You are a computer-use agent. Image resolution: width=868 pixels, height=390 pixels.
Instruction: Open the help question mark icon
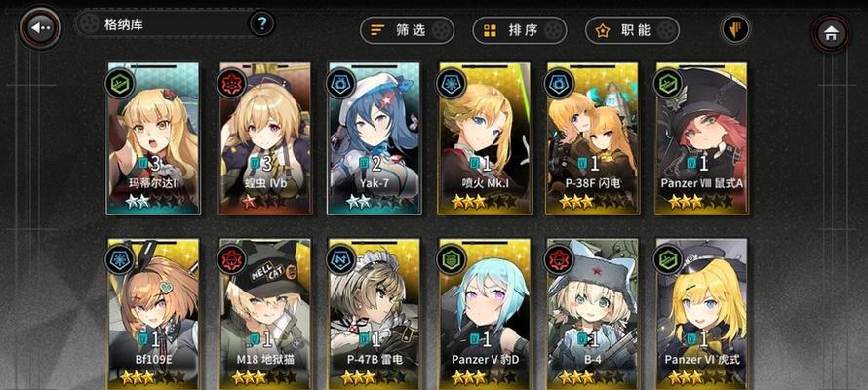click(262, 23)
